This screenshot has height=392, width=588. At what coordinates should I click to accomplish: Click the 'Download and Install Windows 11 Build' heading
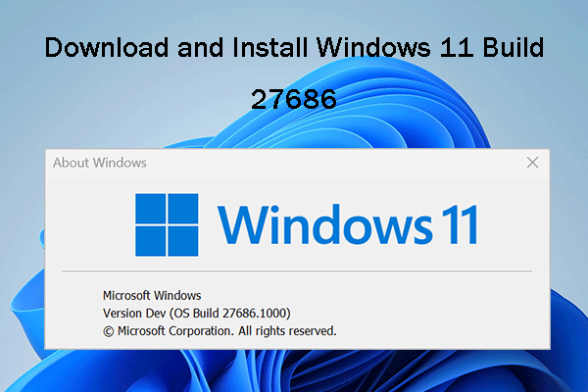tap(294, 48)
